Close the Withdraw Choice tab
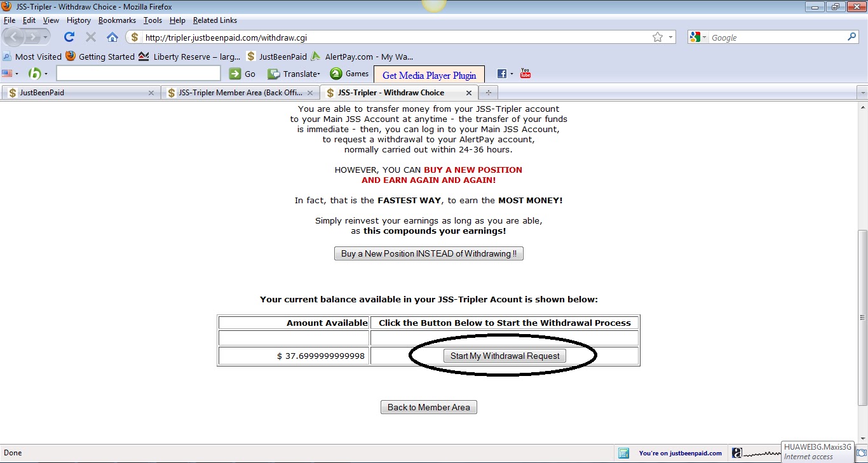Viewport: 868px width, 463px height. pos(469,93)
